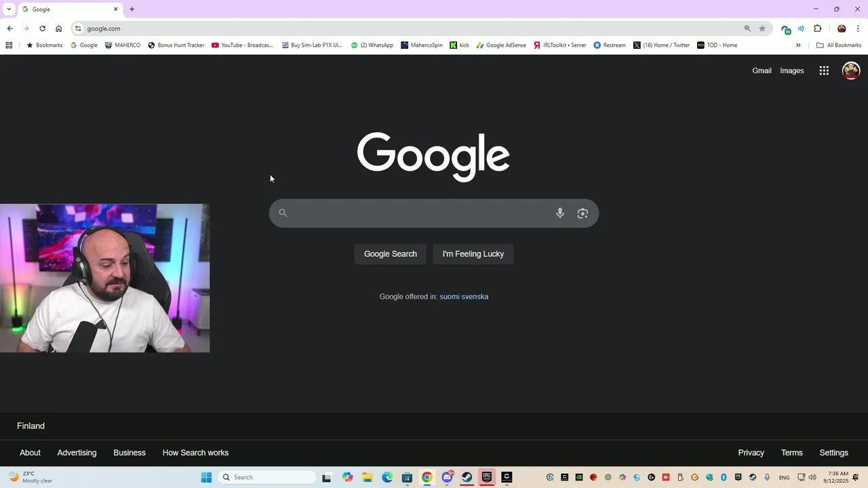The height and width of the screenshot is (488, 868).
Task: Open About link in footer
Action: 30,453
